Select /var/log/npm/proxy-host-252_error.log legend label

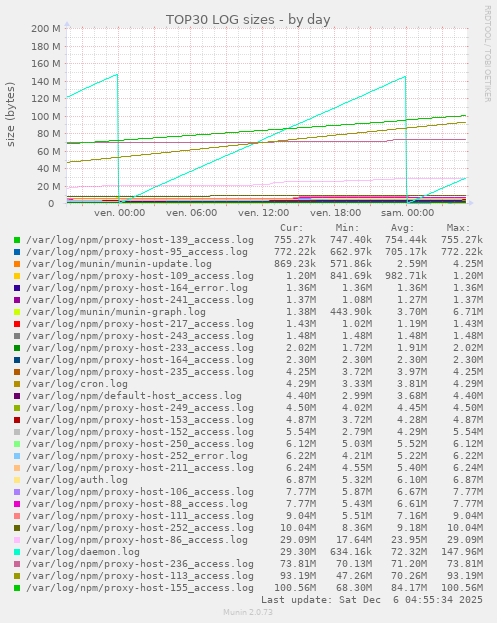[x=137, y=456]
